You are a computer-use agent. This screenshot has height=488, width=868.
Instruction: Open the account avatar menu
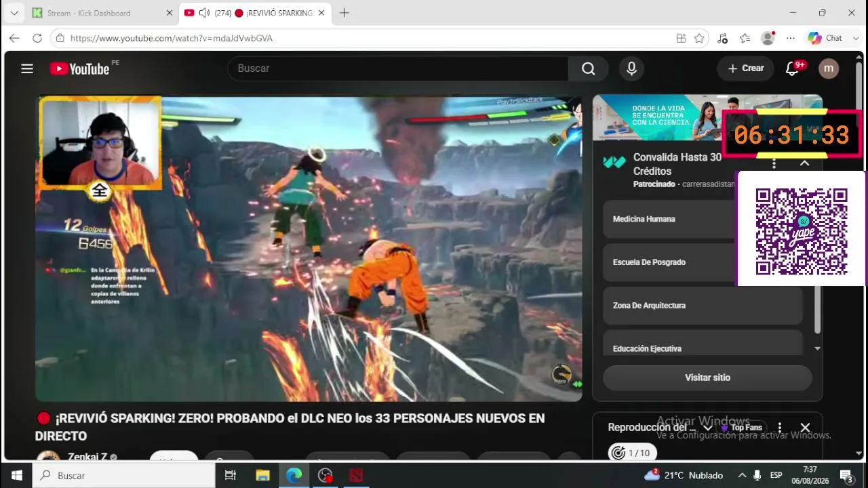(829, 68)
